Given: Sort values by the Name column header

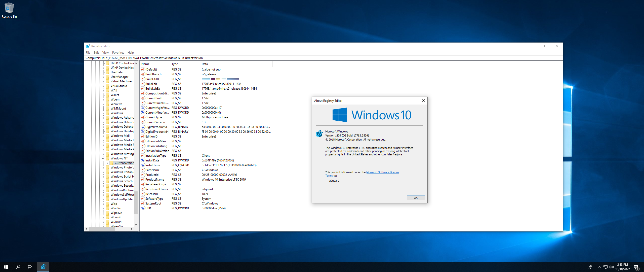Looking at the screenshot, I should coord(155,64).
